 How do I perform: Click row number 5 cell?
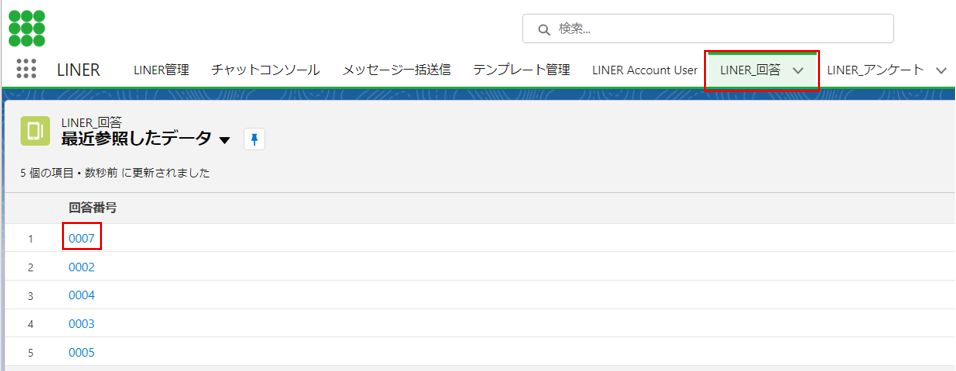pyautogui.click(x=30, y=353)
